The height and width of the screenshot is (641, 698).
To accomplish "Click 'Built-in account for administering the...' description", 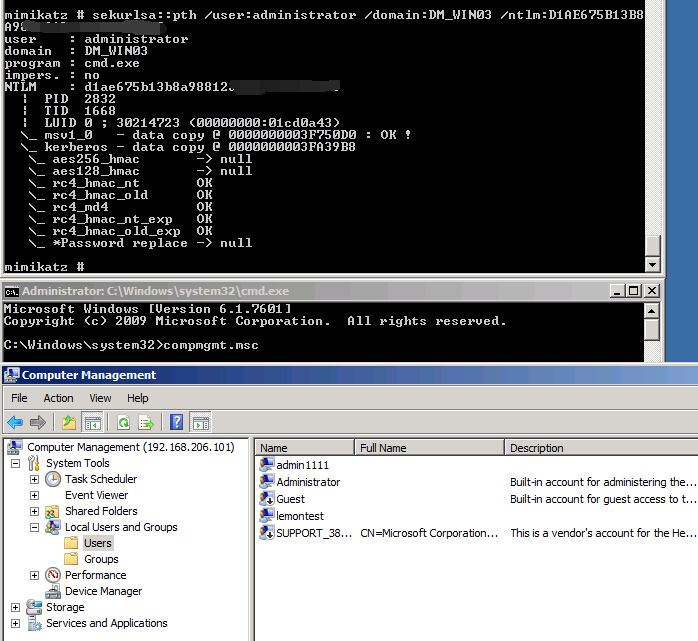I will (x=603, y=482).
